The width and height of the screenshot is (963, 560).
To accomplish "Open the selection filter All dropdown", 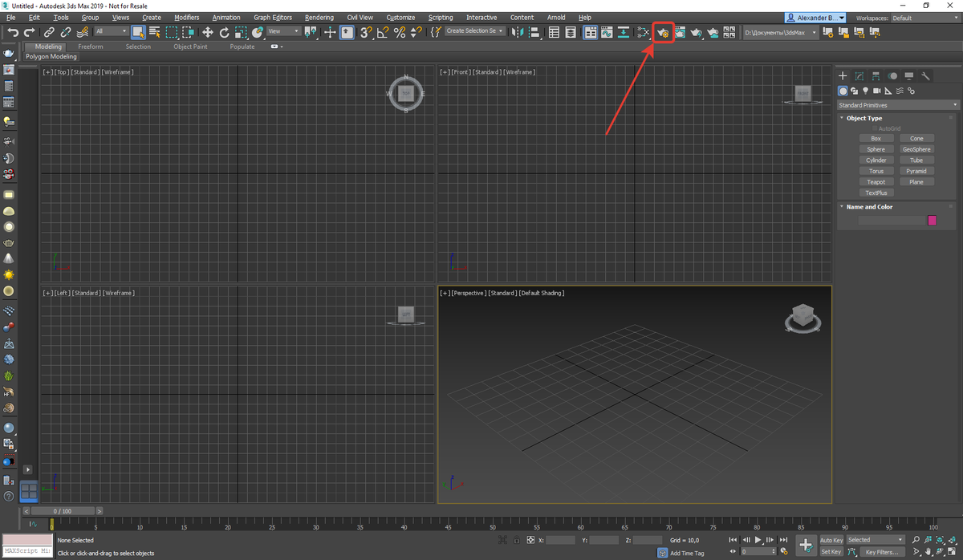I will point(112,33).
